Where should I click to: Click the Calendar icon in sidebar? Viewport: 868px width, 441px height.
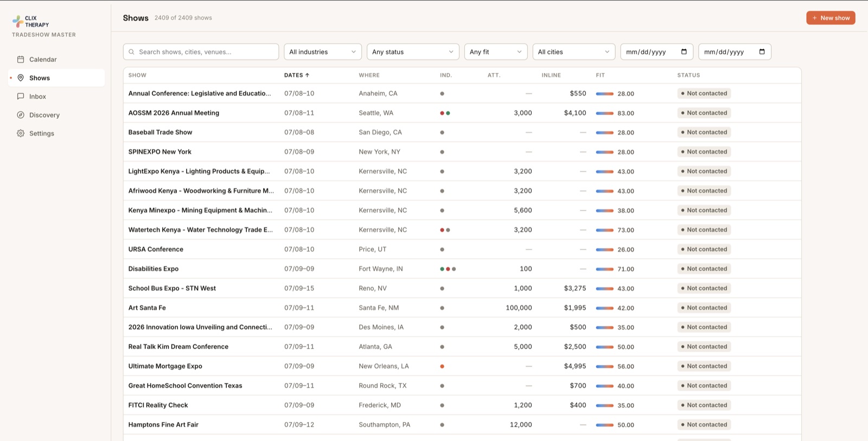(21, 59)
